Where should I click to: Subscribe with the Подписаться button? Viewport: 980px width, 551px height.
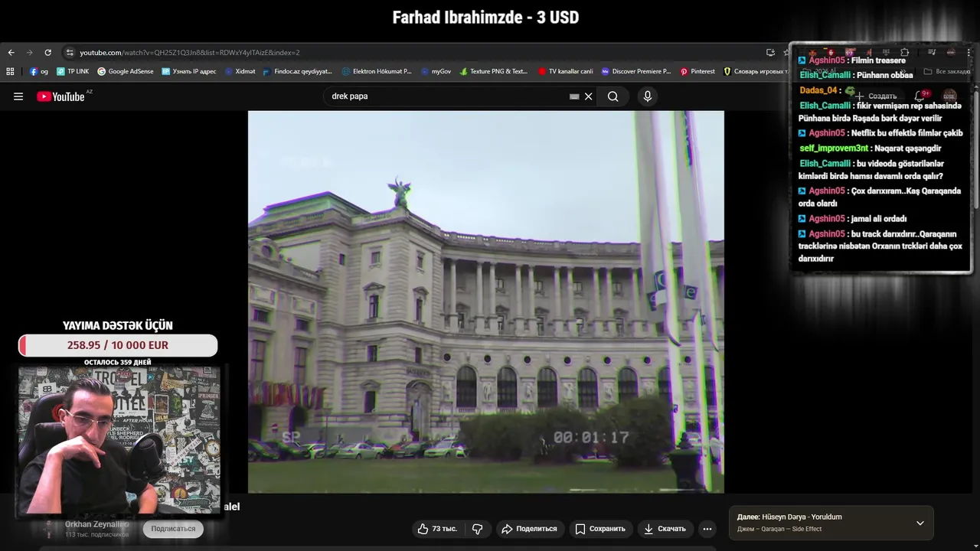(x=173, y=529)
